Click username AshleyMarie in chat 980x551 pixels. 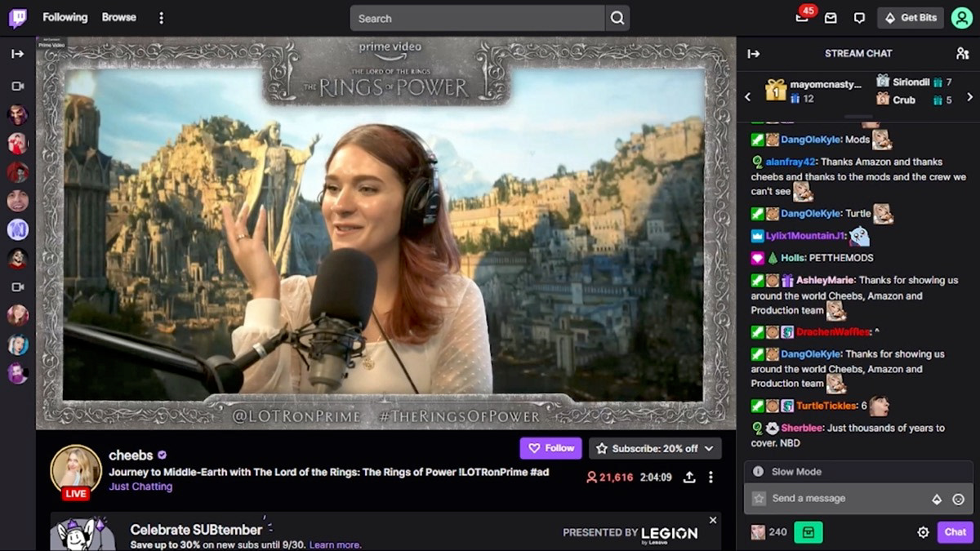click(825, 280)
